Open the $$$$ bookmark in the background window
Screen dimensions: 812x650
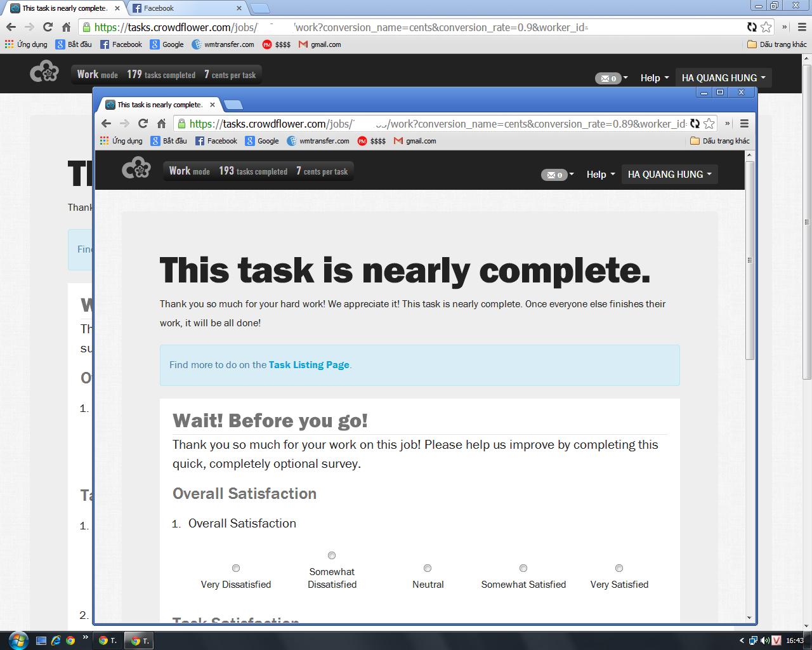point(277,44)
